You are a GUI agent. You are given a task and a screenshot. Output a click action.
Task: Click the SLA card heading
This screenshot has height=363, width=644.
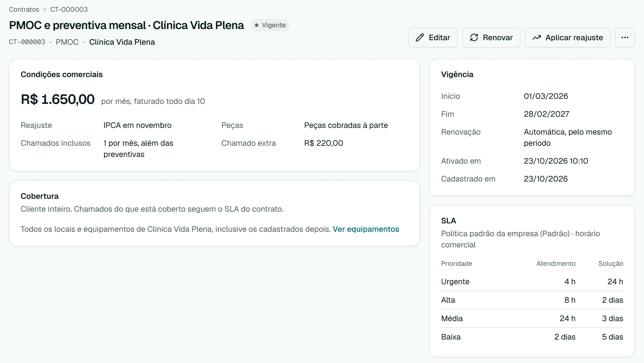click(x=449, y=221)
